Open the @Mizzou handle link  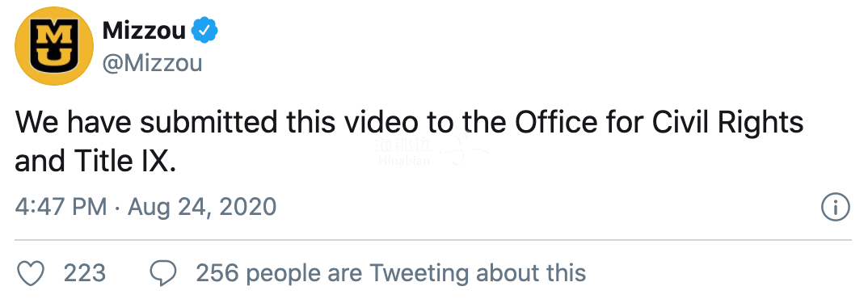click(152, 64)
